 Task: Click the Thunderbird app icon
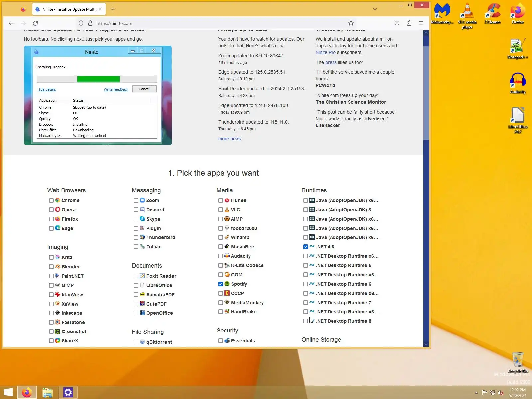pos(142,237)
